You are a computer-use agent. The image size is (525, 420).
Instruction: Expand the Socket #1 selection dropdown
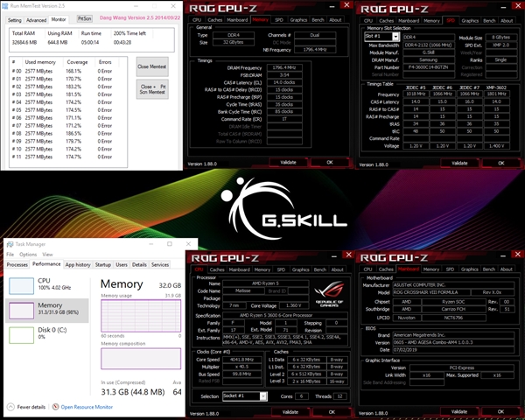243,396
